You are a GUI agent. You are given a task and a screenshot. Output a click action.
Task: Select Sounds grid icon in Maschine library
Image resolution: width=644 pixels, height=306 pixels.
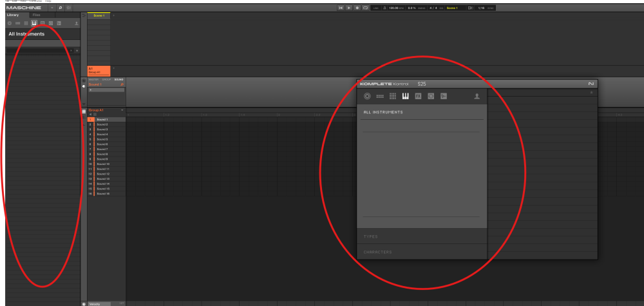26,23
